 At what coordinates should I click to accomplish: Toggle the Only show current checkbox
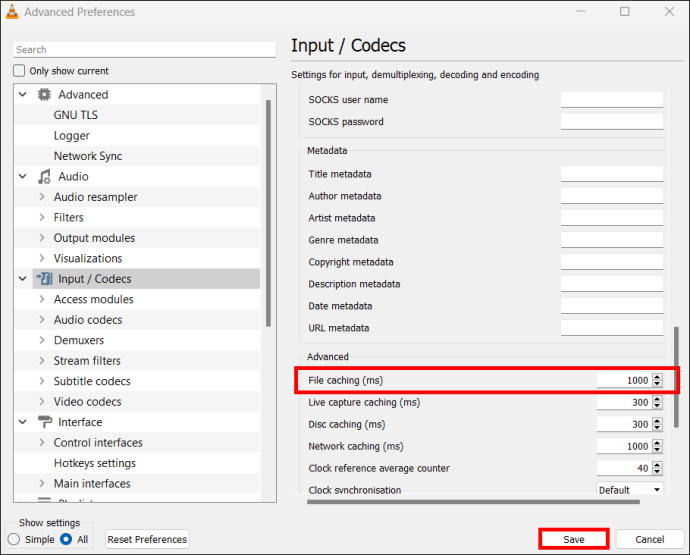click(x=19, y=71)
